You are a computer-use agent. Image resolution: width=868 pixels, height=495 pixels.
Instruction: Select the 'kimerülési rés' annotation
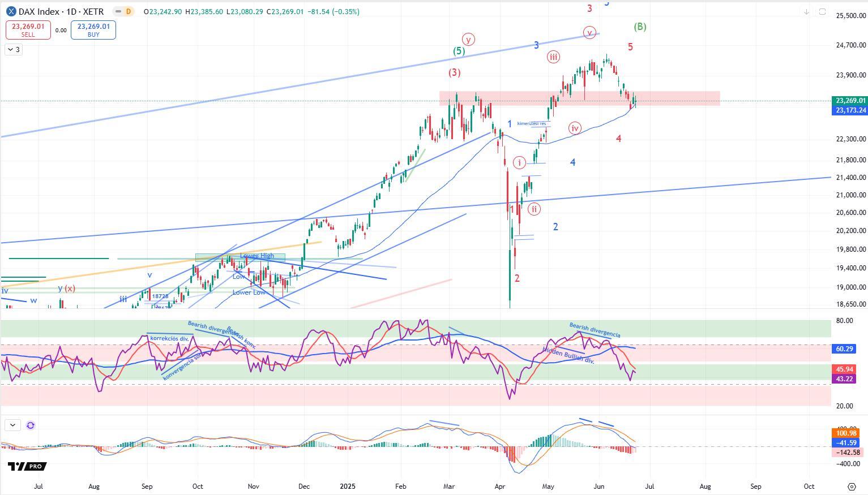pos(532,123)
